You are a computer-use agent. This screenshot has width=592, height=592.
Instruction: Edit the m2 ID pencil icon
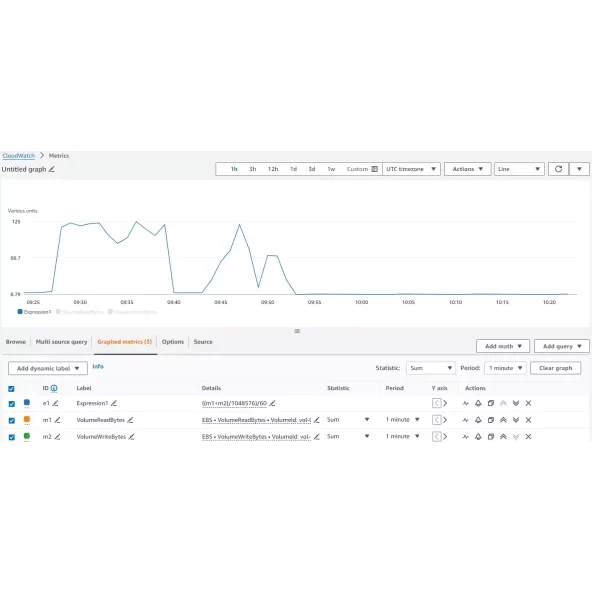(57, 436)
